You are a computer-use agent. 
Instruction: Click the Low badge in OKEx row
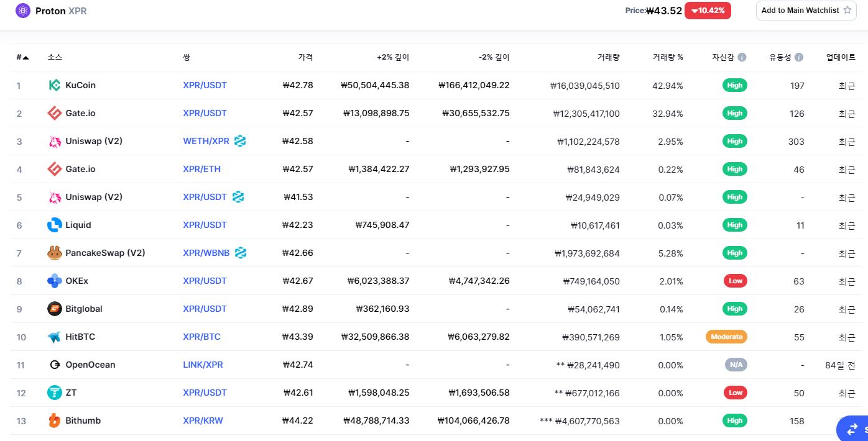[x=735, y=281]
